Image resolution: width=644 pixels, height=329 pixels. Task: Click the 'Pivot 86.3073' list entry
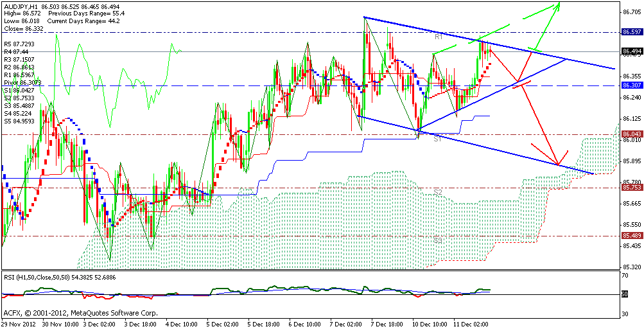(x=21, y=82)
